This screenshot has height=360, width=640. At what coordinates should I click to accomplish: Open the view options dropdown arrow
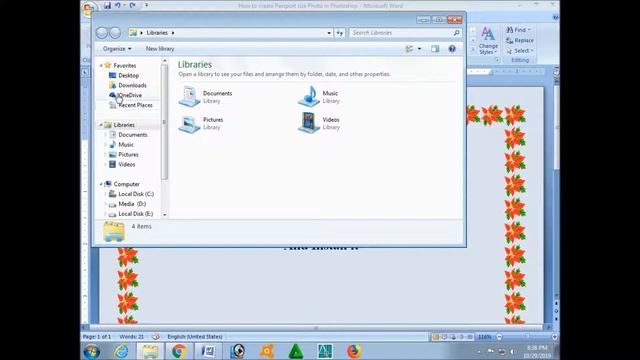pyautogui.click(x=419, y=49)
